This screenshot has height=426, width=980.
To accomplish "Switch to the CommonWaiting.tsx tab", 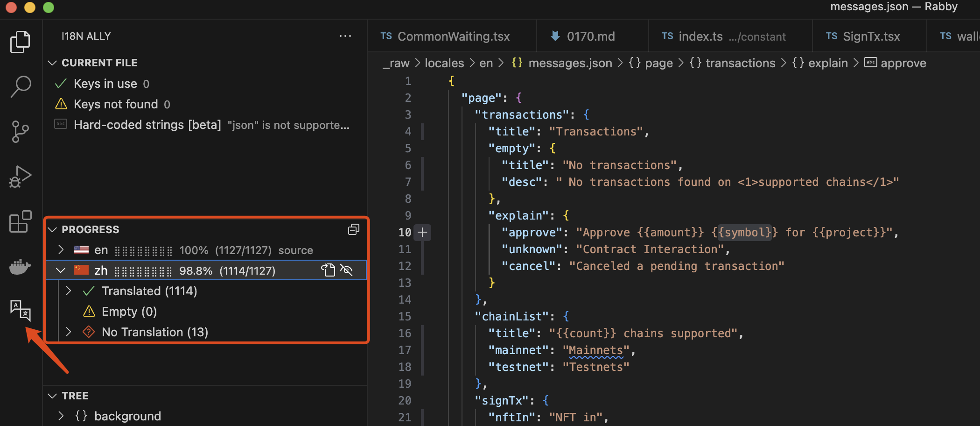I will click(452, 36).
